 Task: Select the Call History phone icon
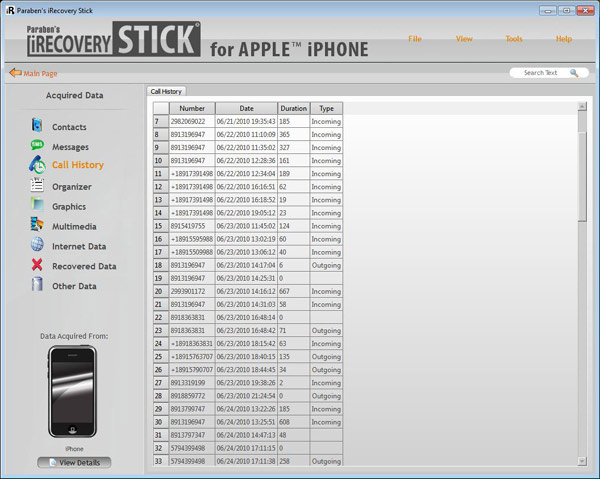(x=37, y=166)
